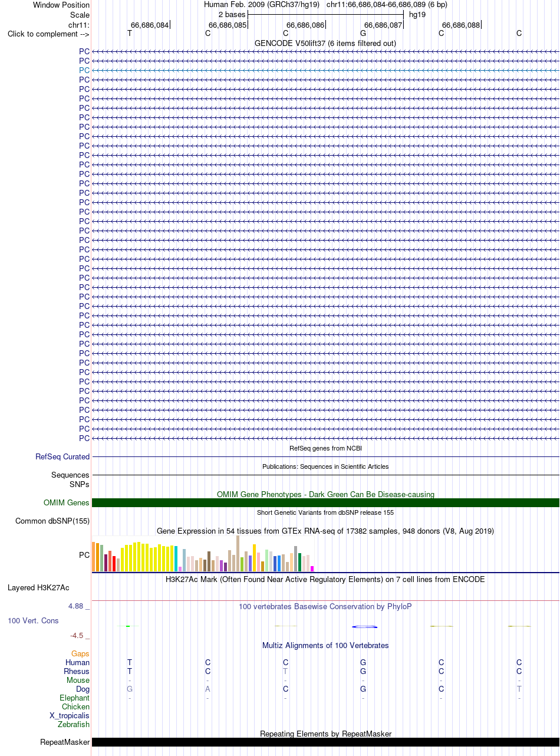Click the 'Common dbSNP(155)' track label

(x=52, y=521)
